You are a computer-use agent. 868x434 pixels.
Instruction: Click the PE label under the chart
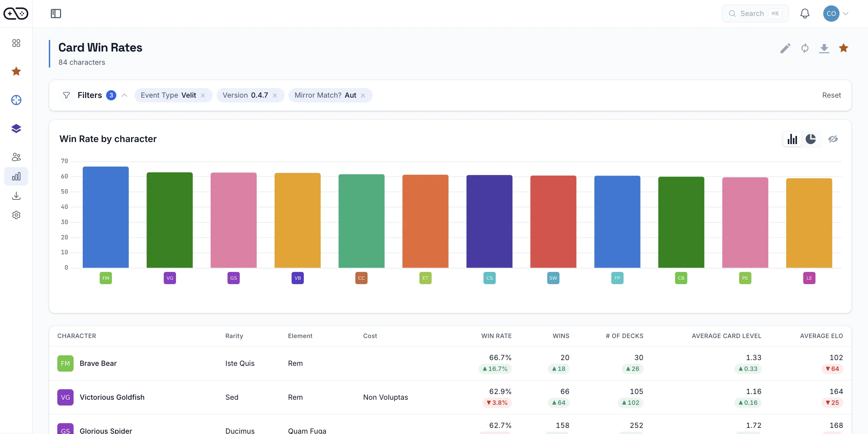tap(745, 278)
